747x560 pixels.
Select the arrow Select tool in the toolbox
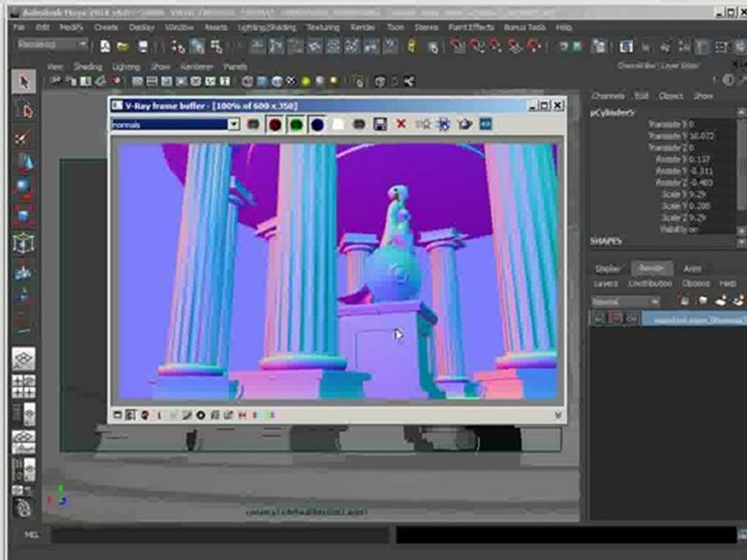pyautogui.click(x=23, y=82)
